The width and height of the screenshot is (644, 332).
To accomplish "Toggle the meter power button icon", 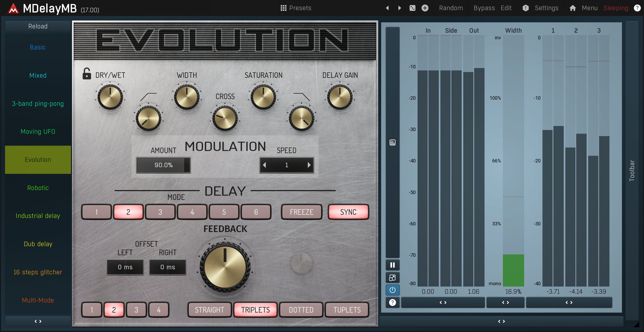I will (x=392, y=290).
